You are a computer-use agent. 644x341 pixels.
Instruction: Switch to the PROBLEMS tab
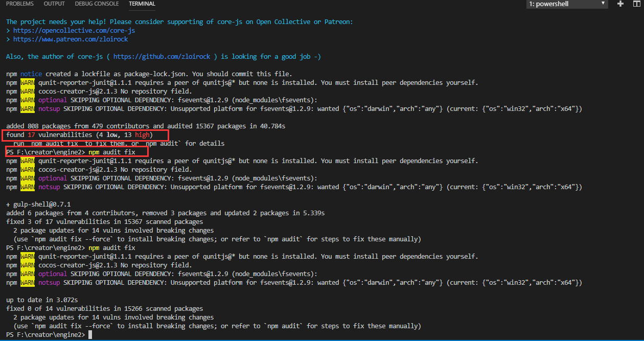(20, 4)
